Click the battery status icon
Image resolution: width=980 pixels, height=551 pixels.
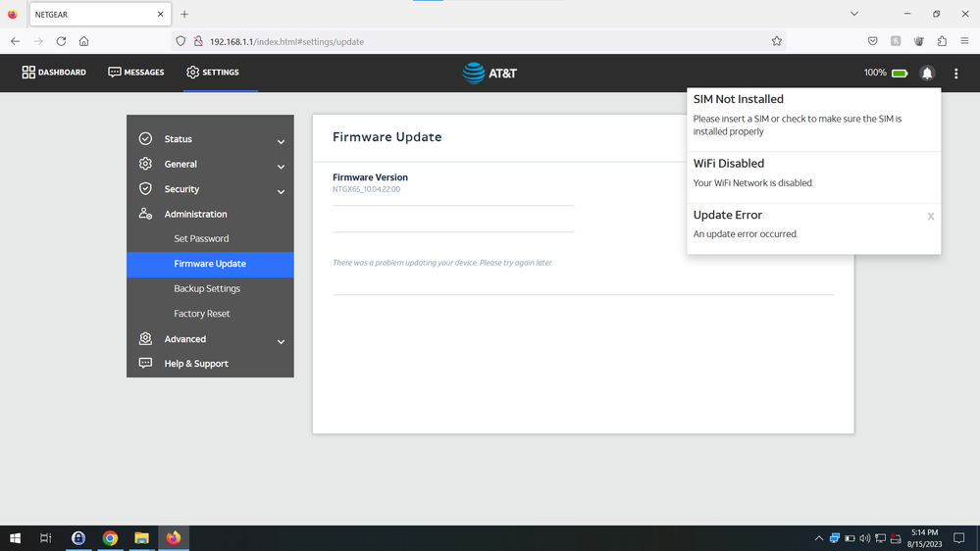[900, 74]
